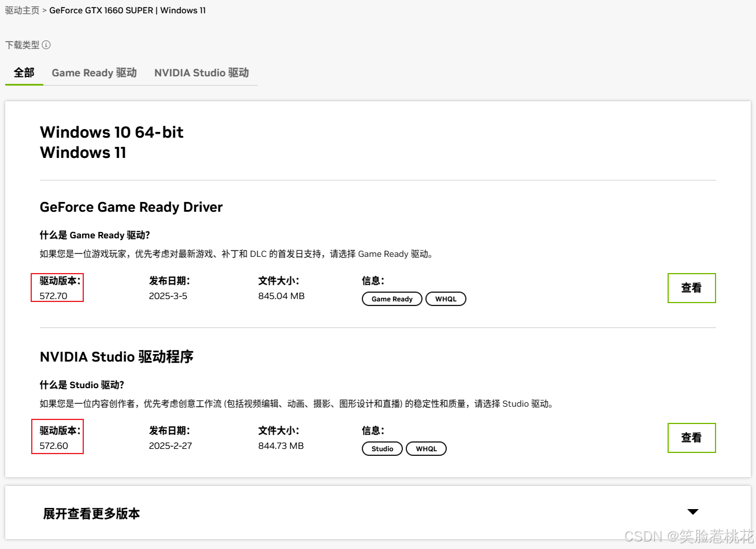Click driver version 572.70
The height and width of the screenshot is (549, 756).
[53, 296]
